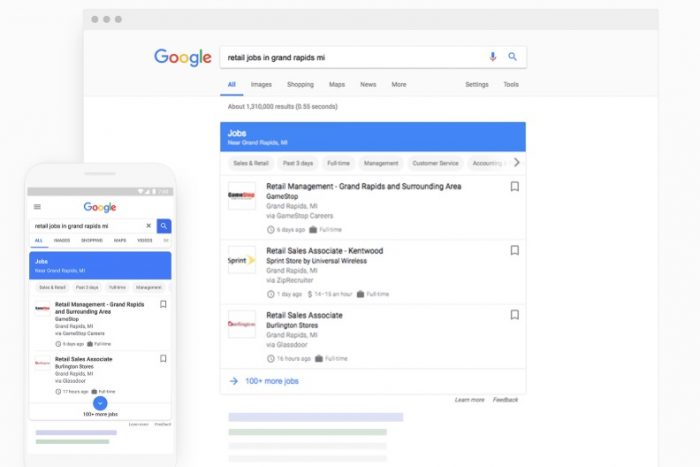
Task: Apply the desktop Sales & Retail filter chip
Action: point(251,163)
